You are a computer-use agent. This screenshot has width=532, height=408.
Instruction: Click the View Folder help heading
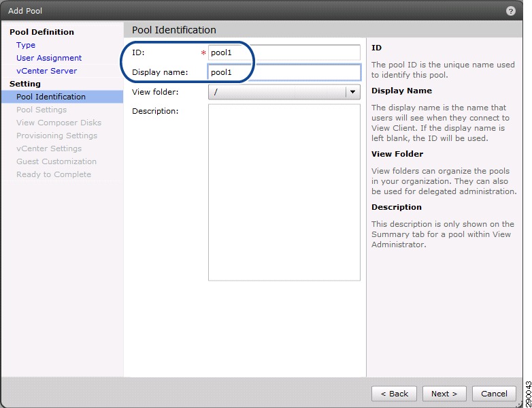click(x=397, y=154)
